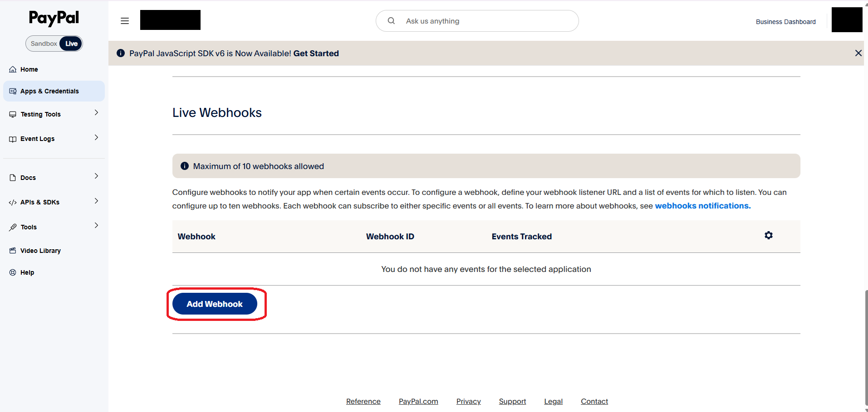This screenshot has height=412, width=868.
Task: Click the Apps & Credentials icon
Action: (13, 91)
